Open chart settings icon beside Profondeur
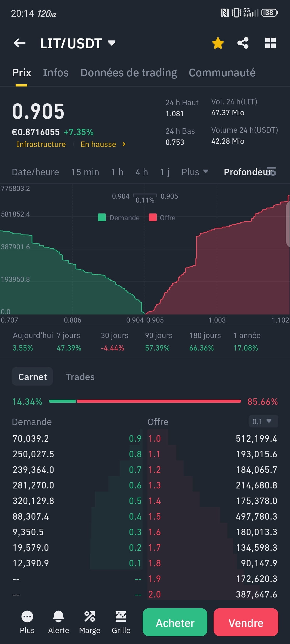This screenshot has width=290, height=644. point(271,172)
